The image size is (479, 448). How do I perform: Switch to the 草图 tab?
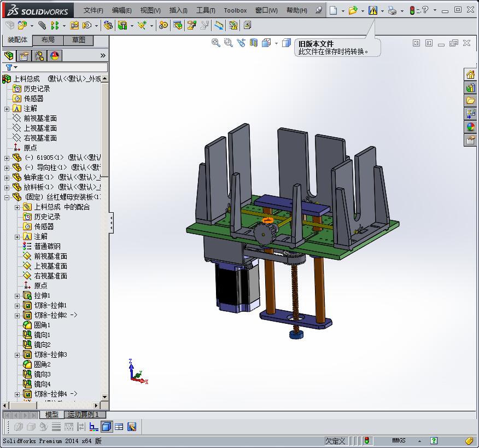[79, 40]
